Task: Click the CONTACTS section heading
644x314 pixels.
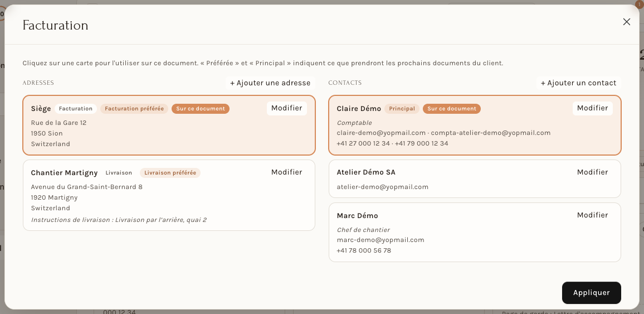Action: pos(345,83)
